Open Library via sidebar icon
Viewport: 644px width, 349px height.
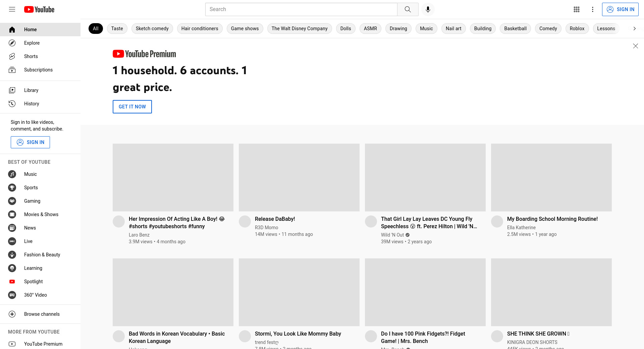(x=12, y=90)
